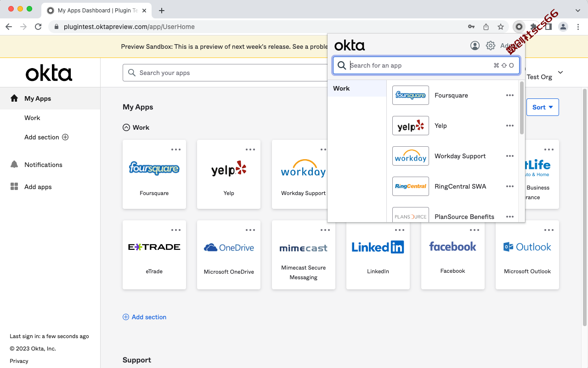This screenshot has width=588, height=368.
Task: Open Microsoft Outlook tile three-dot menu
Action: pyautogui.click(x=549, y=230)
